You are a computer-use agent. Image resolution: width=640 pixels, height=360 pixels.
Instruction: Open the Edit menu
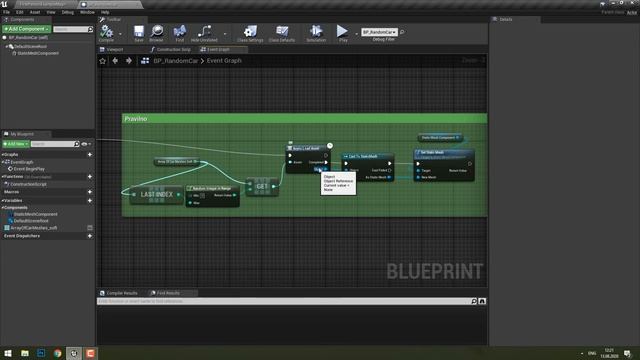(20, 12)
